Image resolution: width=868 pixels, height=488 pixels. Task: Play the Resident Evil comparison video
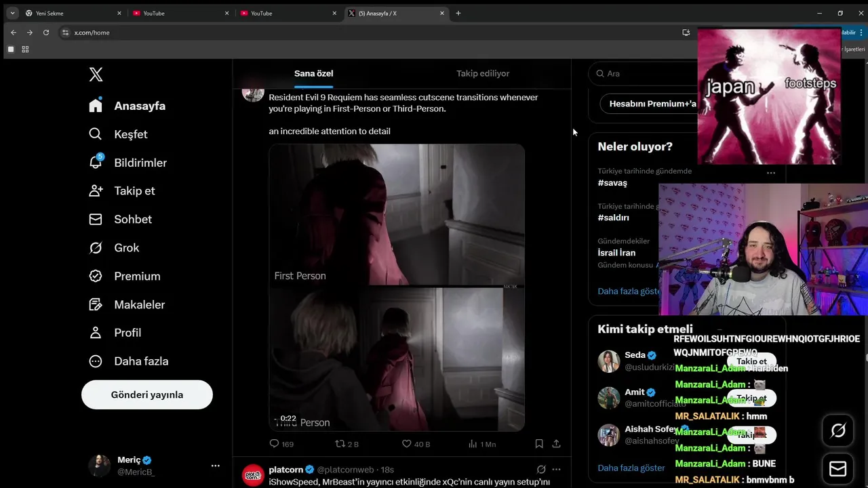click(397, 287)
